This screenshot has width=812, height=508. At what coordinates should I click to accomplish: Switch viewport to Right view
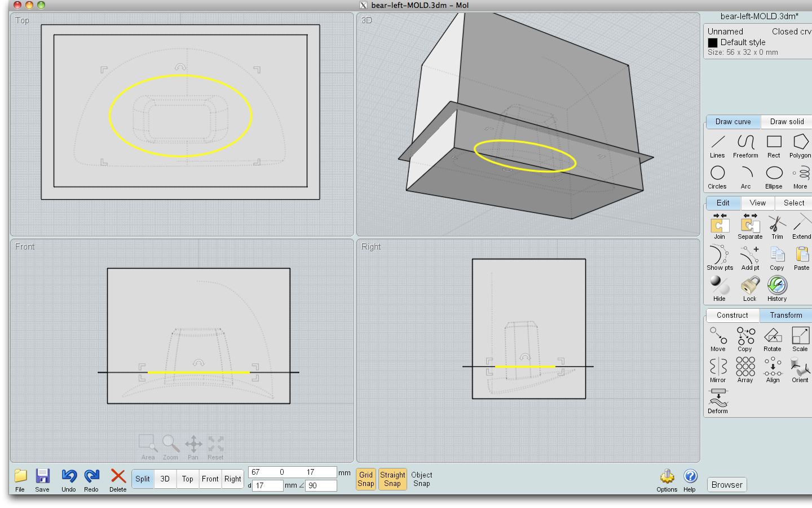point(232,478)
